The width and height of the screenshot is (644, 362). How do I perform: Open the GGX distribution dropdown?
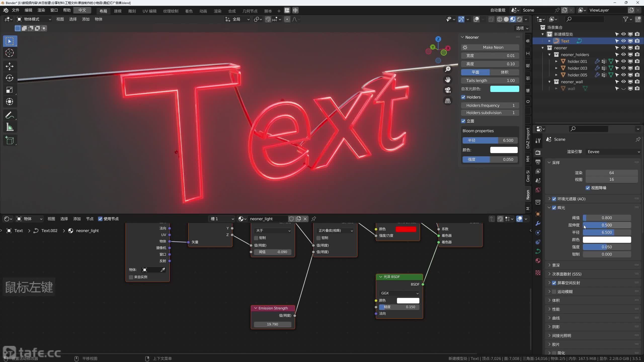[399, 293]
